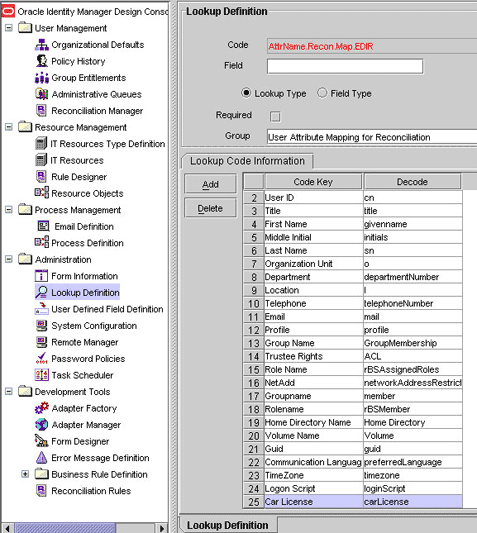Click the preferredLanguage decode cell
The image size is (477, 533).
click(413, 462)
